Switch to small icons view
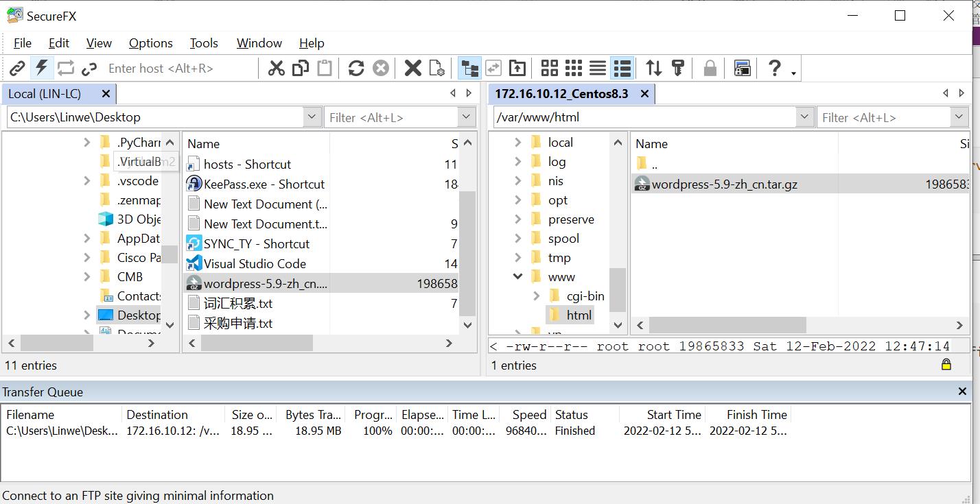 [x=574, y=68]
